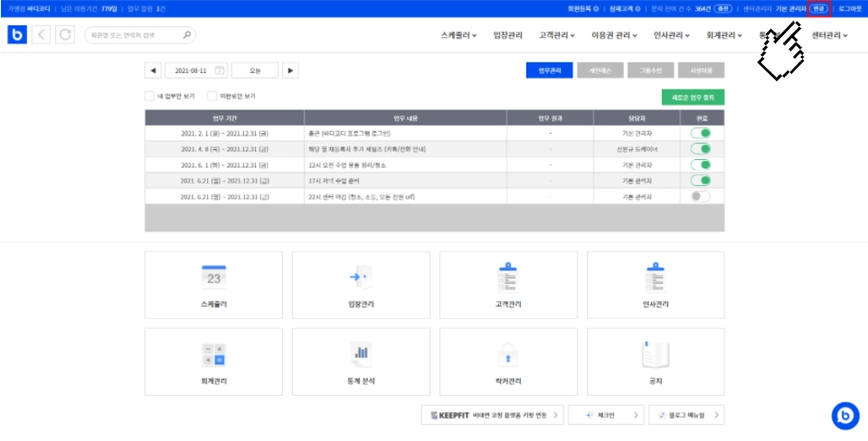
Task: Open the 인사관리 clipboard tile
Action: point(656,285)
